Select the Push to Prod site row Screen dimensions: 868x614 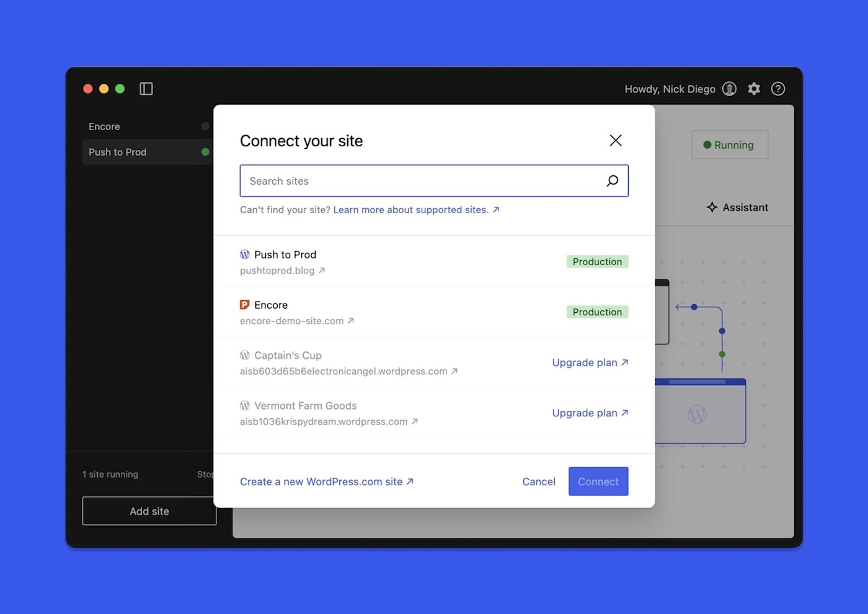pos(434,262)
